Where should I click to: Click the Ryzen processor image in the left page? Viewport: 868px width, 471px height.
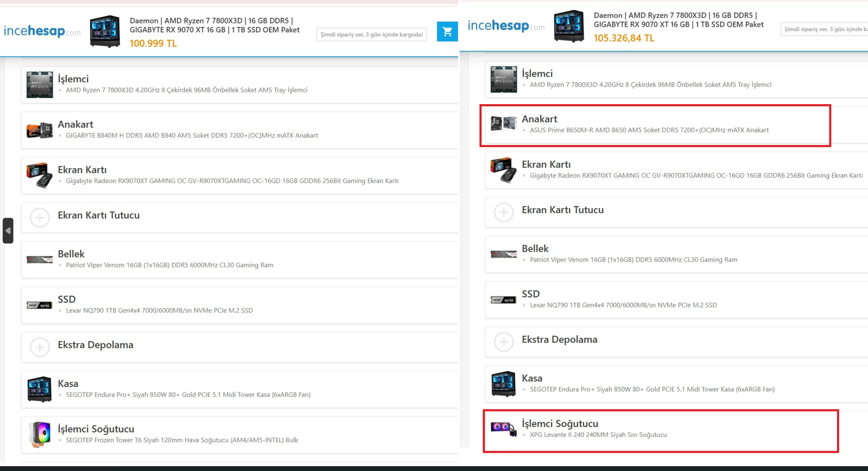[x=40, y=84]
